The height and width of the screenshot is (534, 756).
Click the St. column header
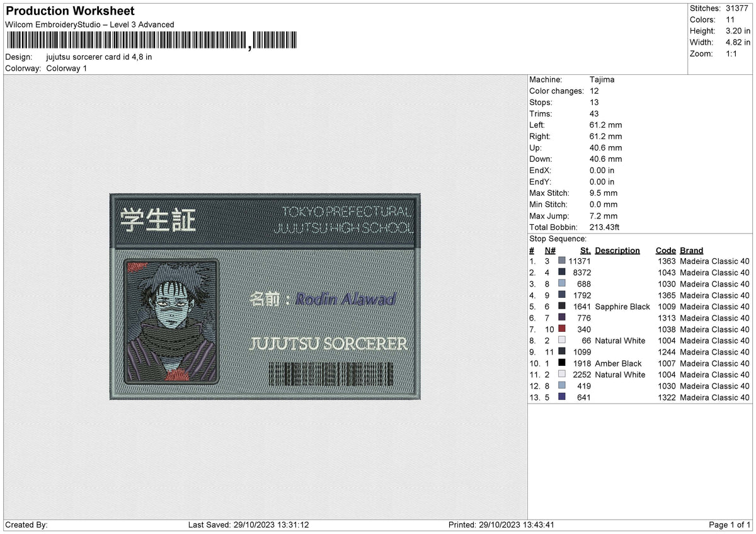click(586, 251)
